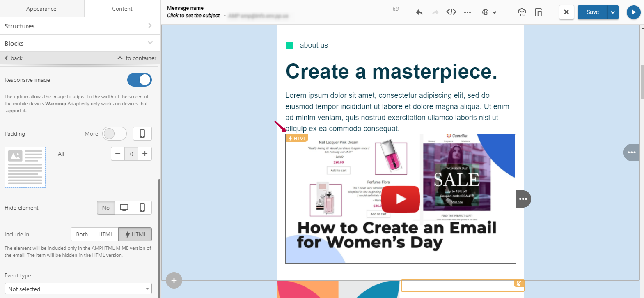Image resolution: width=644 pixels, height=298 pixels.
Task: Click the AMP HTML badge on block
Action: point(297,139)
